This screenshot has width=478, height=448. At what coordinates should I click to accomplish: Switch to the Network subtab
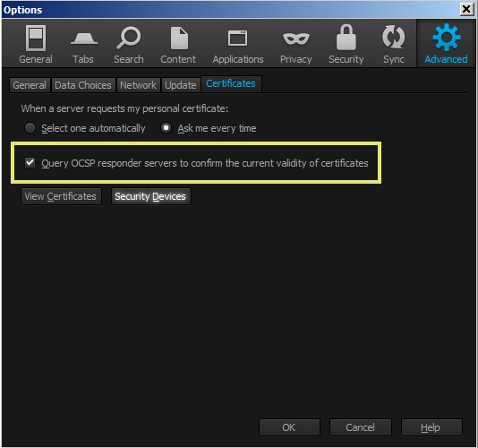138,85
